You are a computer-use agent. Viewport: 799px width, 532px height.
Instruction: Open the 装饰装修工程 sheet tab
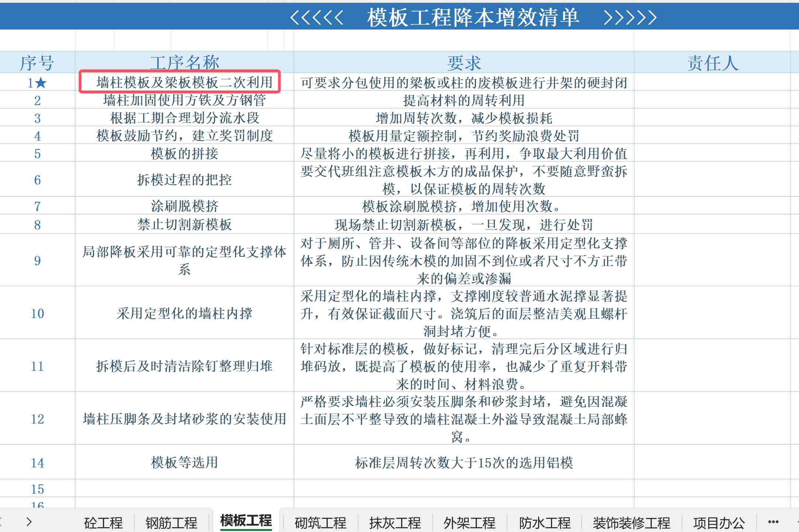[x=631, y=523]
